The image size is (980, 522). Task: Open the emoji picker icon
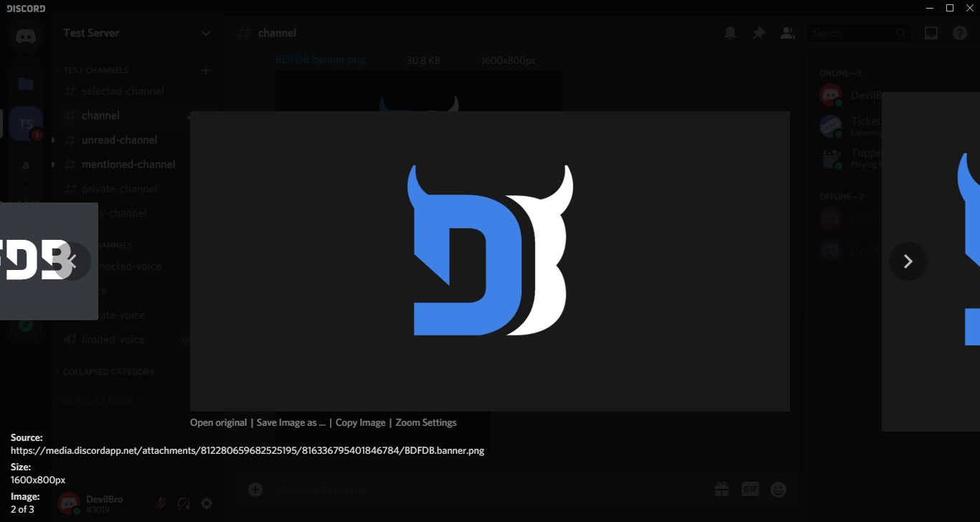pyautogui.click(x=778, y=490)
